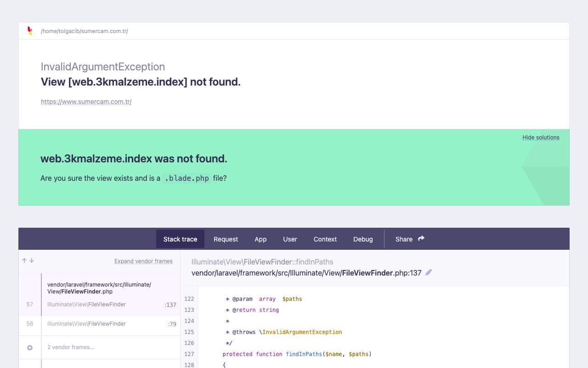Click View [web.3kmalzeme.index] not found message
The height and width of the screenshot is (368, 588).
pyautogui.click(x=141, y=82)
